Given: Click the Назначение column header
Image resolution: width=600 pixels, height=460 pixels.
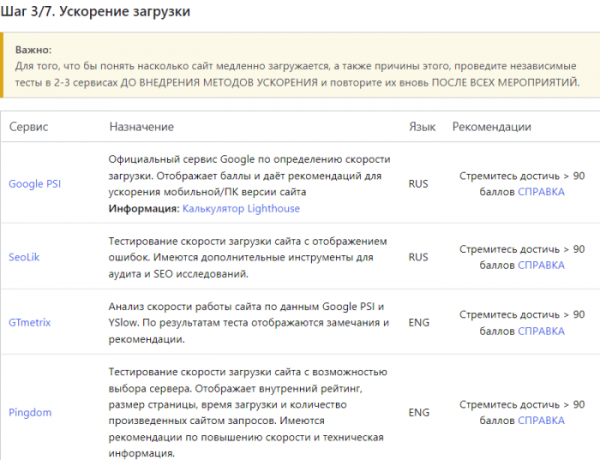Looking at the screenshot, I should point(142,127).
